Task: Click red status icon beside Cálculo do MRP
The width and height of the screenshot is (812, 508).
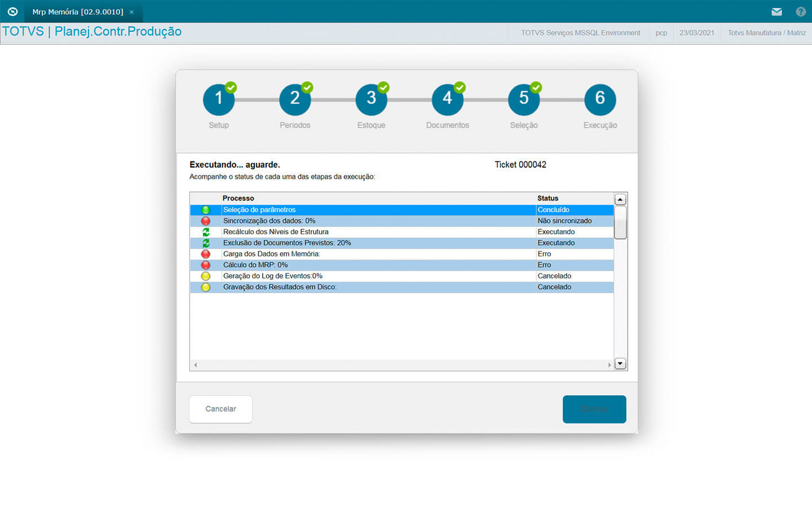Action: click(x=206, y=265)
